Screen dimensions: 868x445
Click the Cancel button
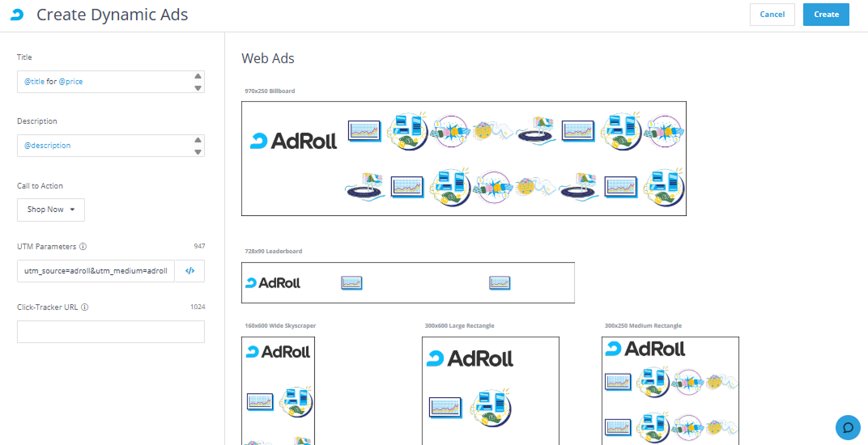click(772, 15)
